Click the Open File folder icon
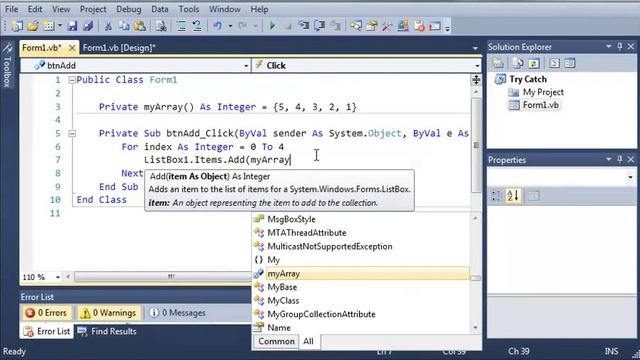The image size is (640, 360). tap(33, 26)
